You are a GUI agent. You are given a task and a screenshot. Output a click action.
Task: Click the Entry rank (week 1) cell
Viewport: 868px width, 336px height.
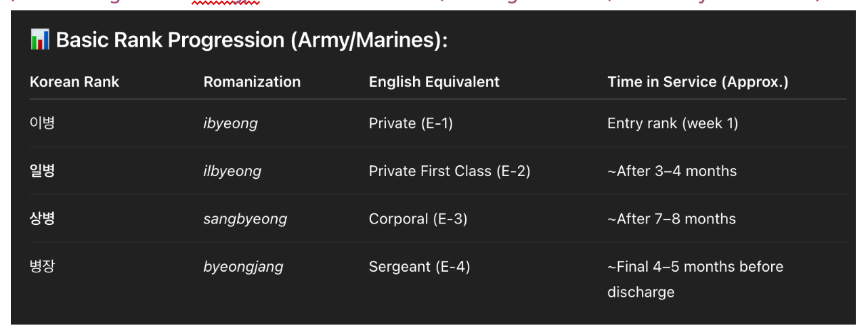[672, 123]
